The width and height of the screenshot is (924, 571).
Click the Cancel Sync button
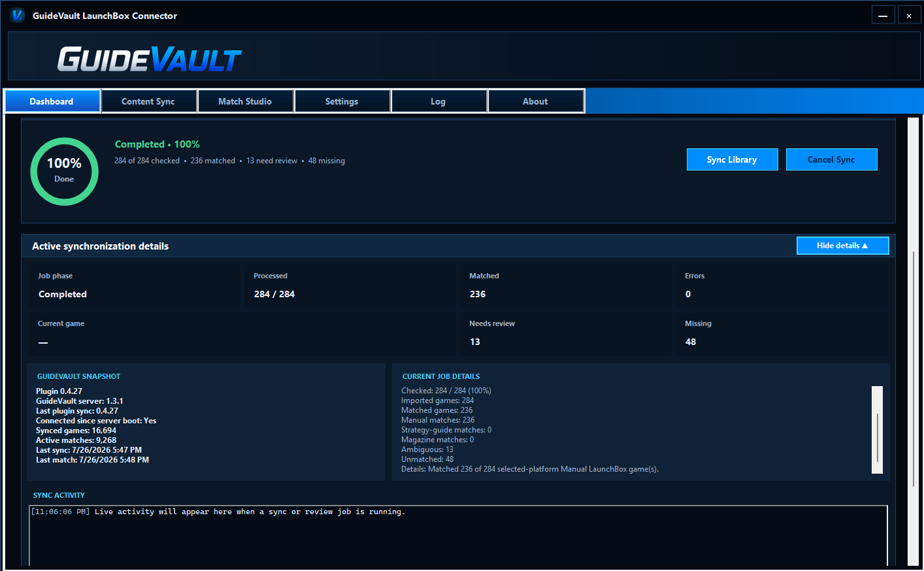pos(831,159)
